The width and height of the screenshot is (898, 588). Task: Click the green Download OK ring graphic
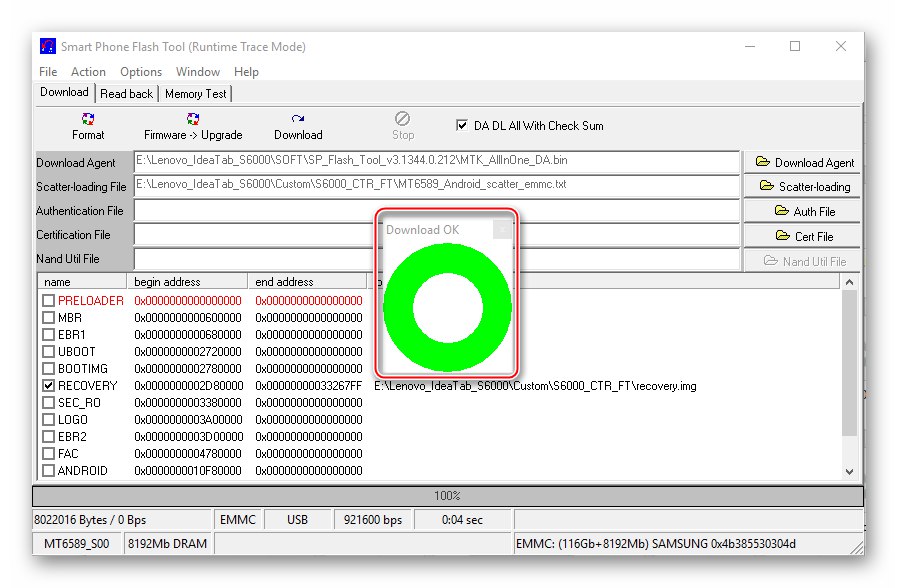(x=447, y=306)
